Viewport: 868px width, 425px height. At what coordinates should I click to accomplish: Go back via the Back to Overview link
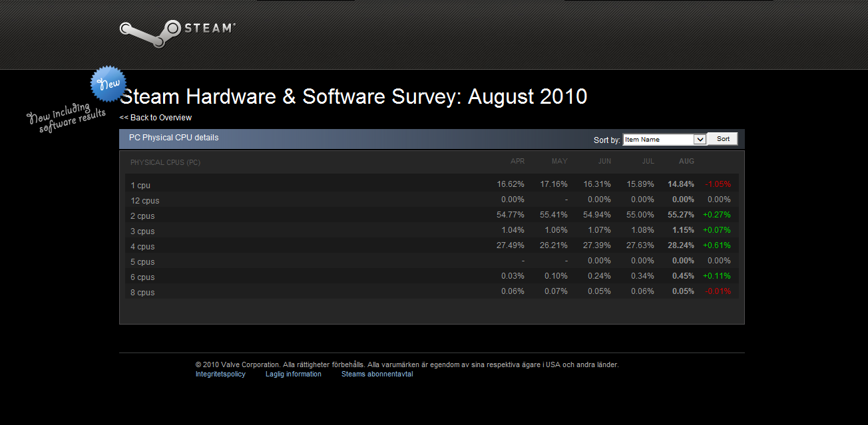coord(156,118)
